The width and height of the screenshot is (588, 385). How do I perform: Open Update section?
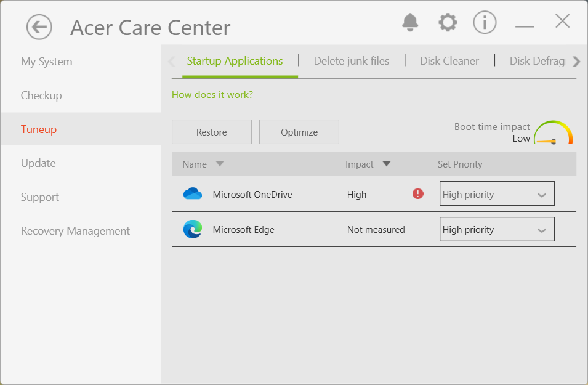tap(38, 163)
